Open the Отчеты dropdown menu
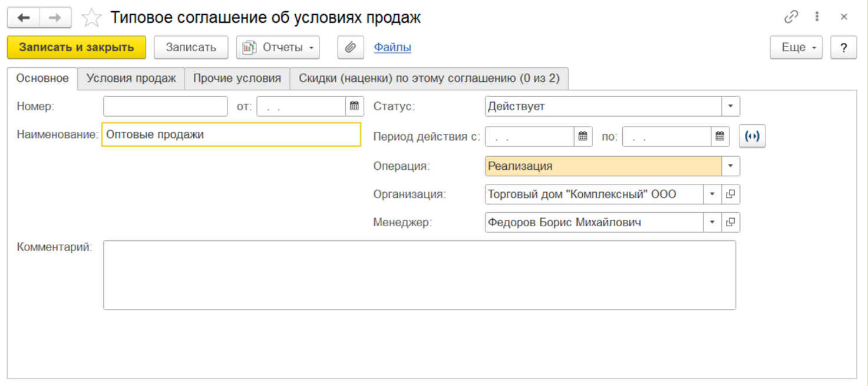 pyautogui.click(x=278, y=48)
